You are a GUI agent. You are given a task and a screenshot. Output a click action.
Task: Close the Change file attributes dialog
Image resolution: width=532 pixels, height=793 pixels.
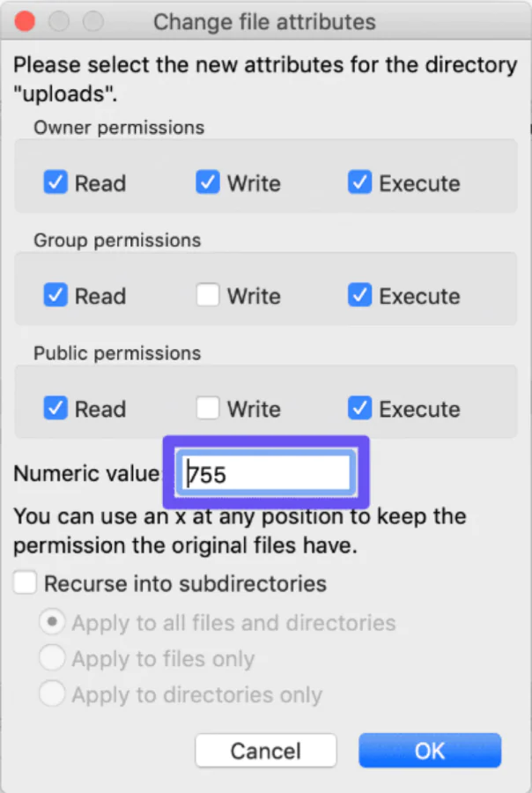[26, 21]
